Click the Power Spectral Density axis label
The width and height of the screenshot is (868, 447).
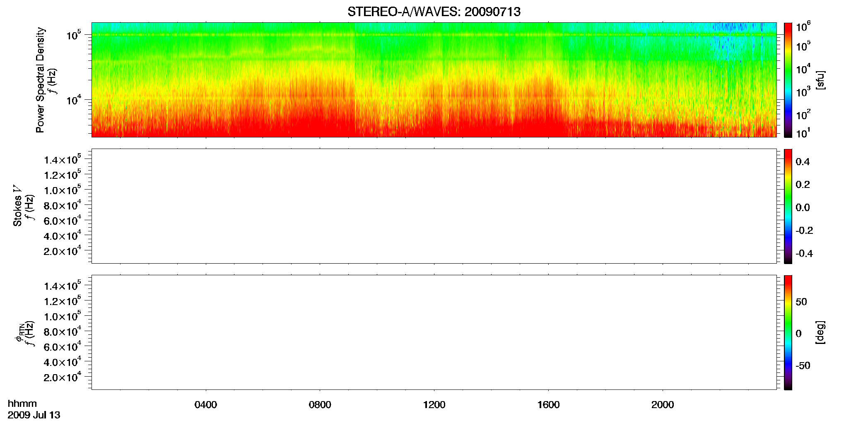40,80
